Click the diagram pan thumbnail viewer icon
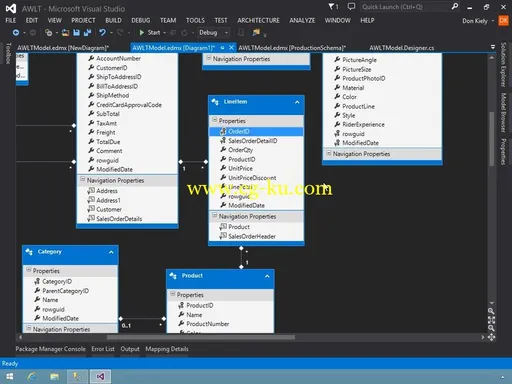512x384 pixels. pyautogui.click(x=491, y=337)
